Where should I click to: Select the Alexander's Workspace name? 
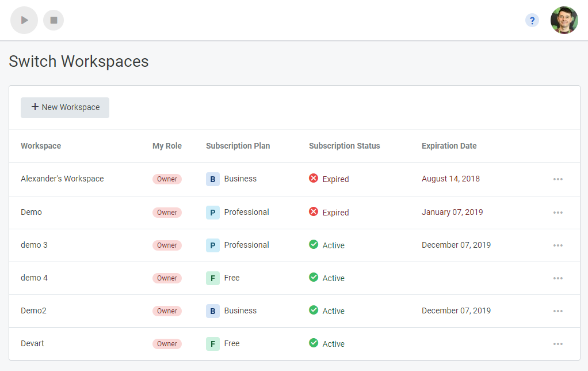pos(62,179)
